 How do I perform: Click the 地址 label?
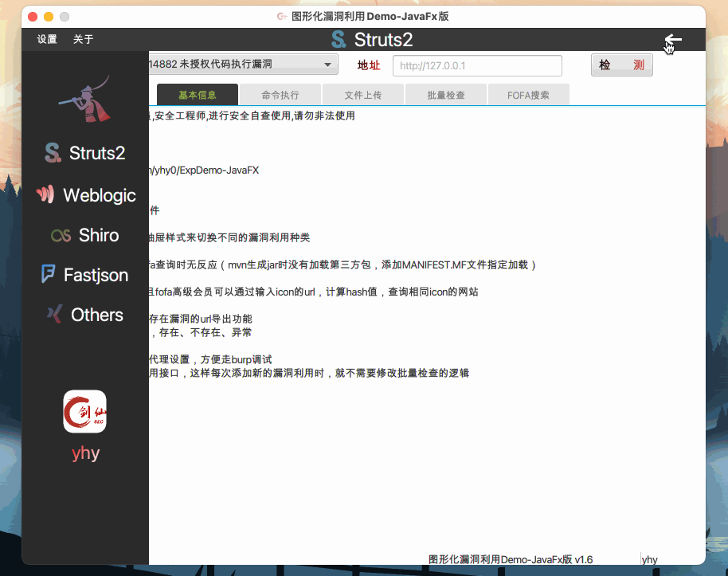click(369, 65)
